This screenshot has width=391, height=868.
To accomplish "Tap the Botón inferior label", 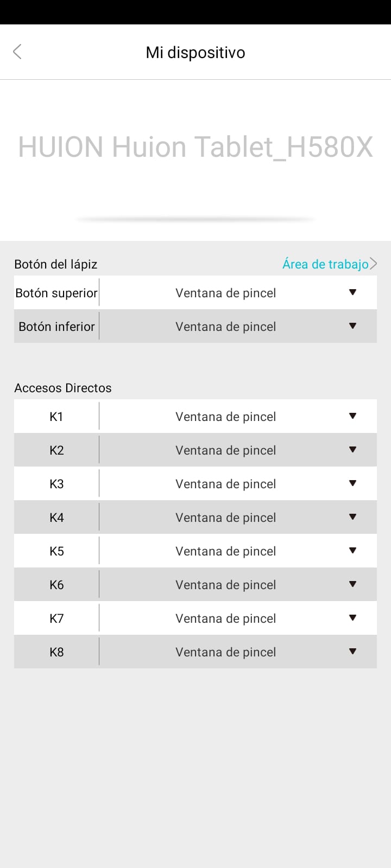I will tap(56, 327).
